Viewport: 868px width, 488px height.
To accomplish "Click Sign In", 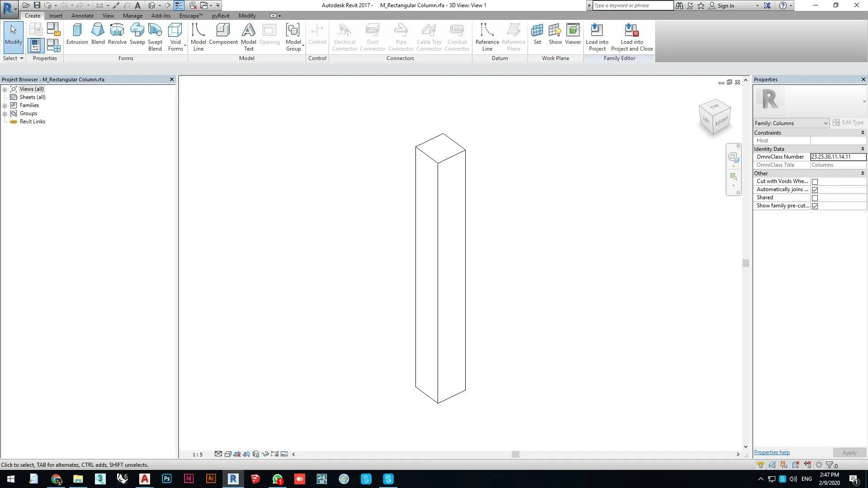I will point(725,5).
